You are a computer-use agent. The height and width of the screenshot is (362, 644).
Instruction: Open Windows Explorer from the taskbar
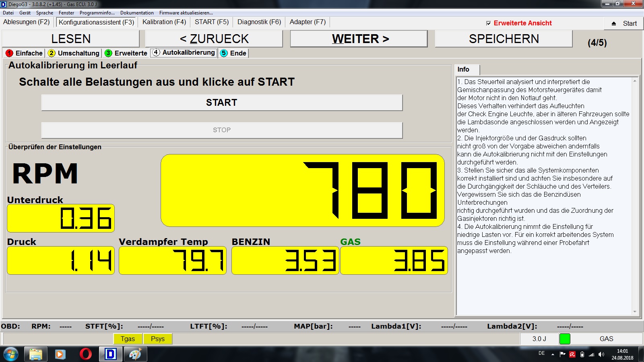pyautogui.click(x=35, y=354)
